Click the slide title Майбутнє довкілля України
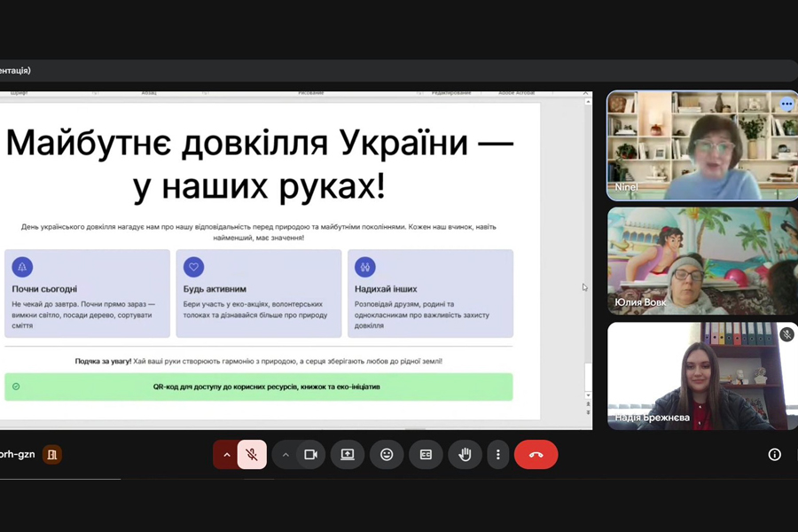This screenshot has width=798, height=532. 260,165
